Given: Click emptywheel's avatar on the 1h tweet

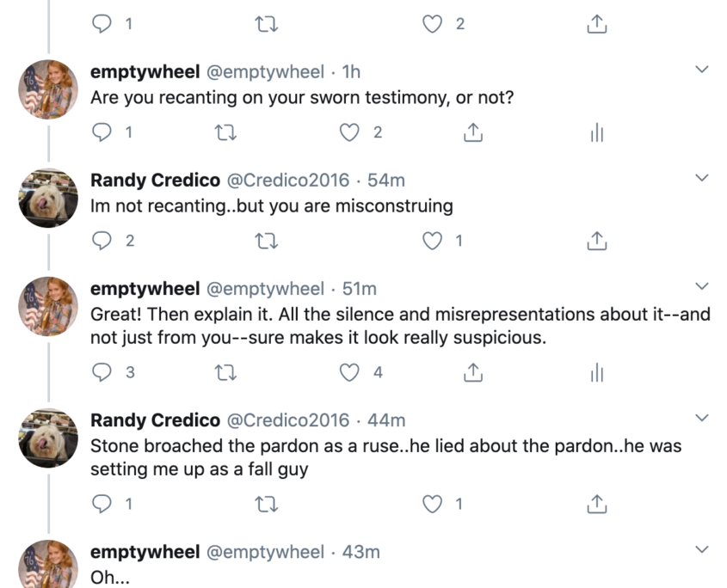Looking at the screenshot, I should 48,89.
